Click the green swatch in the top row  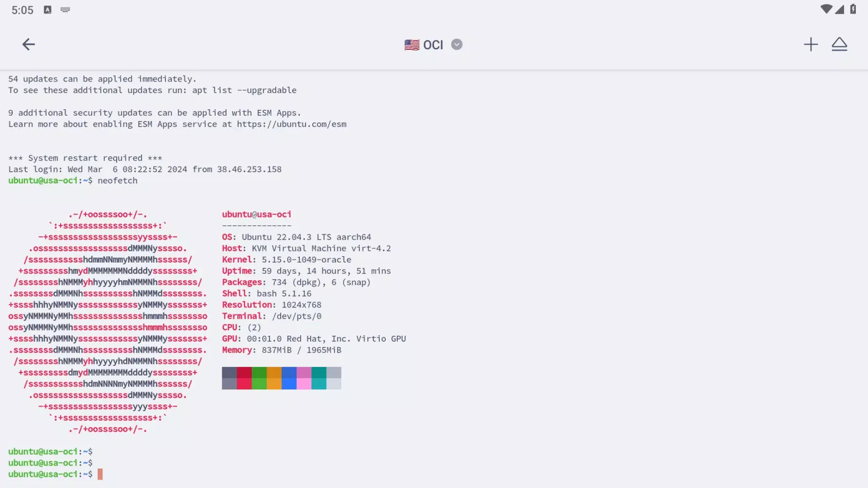tap(259, 373)
